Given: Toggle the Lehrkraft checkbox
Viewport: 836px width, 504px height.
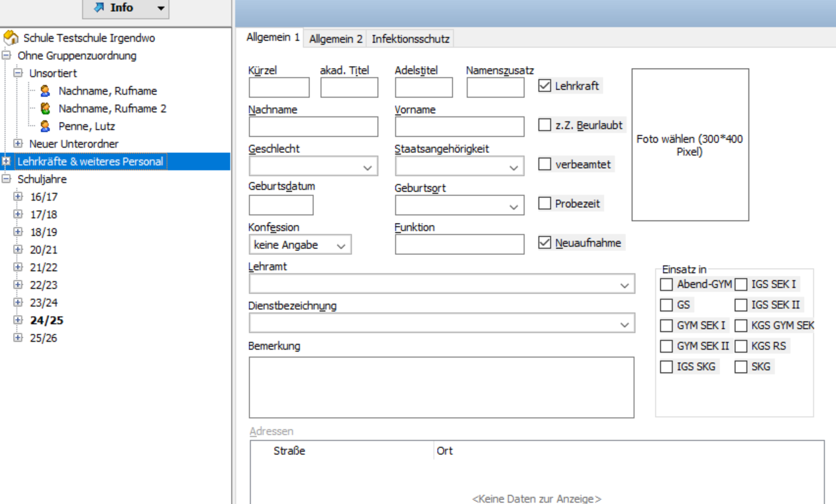Looking at the screenshot, I should click(x=544, y=86).
